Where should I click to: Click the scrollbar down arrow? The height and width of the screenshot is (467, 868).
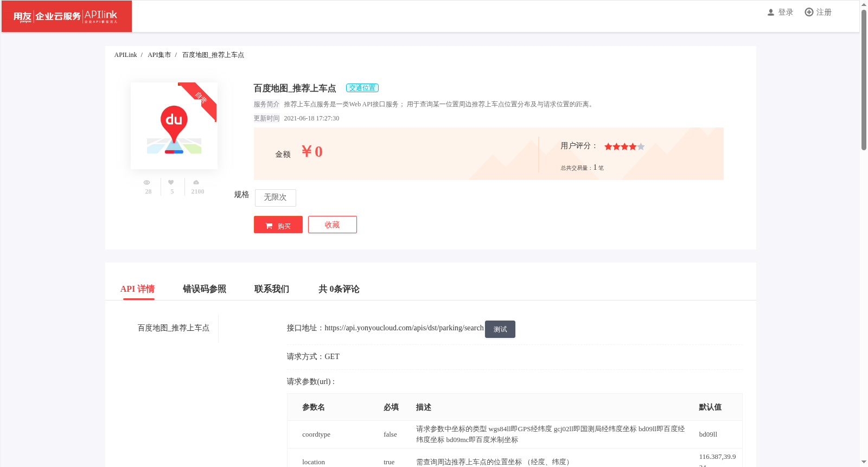(x=864, y=462)
